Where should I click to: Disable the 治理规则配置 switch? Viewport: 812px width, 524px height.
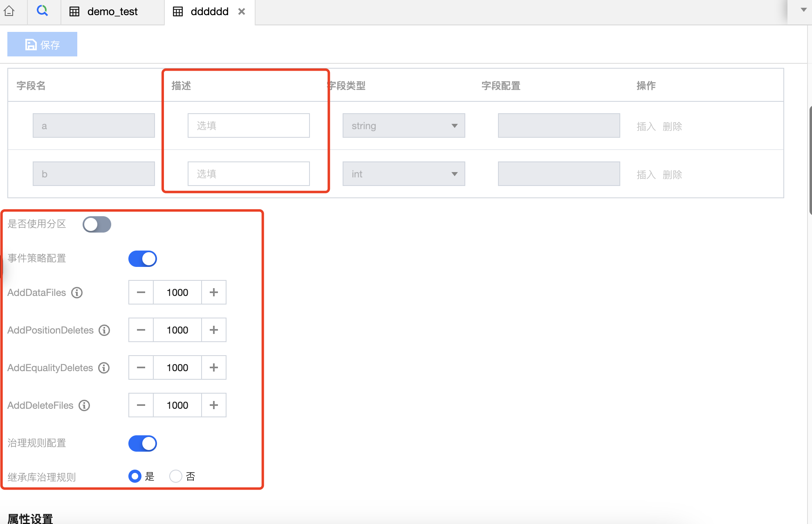(143, 443)
